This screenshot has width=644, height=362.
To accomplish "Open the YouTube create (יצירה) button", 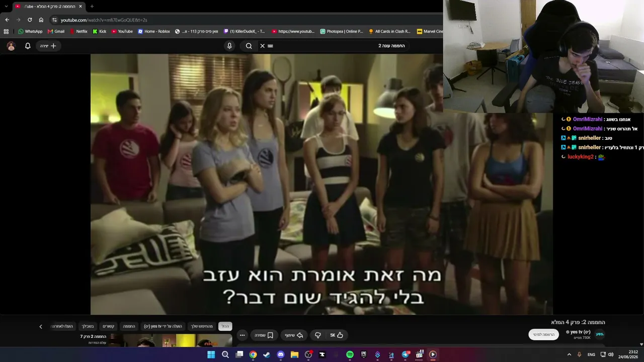I will point(49,46).
